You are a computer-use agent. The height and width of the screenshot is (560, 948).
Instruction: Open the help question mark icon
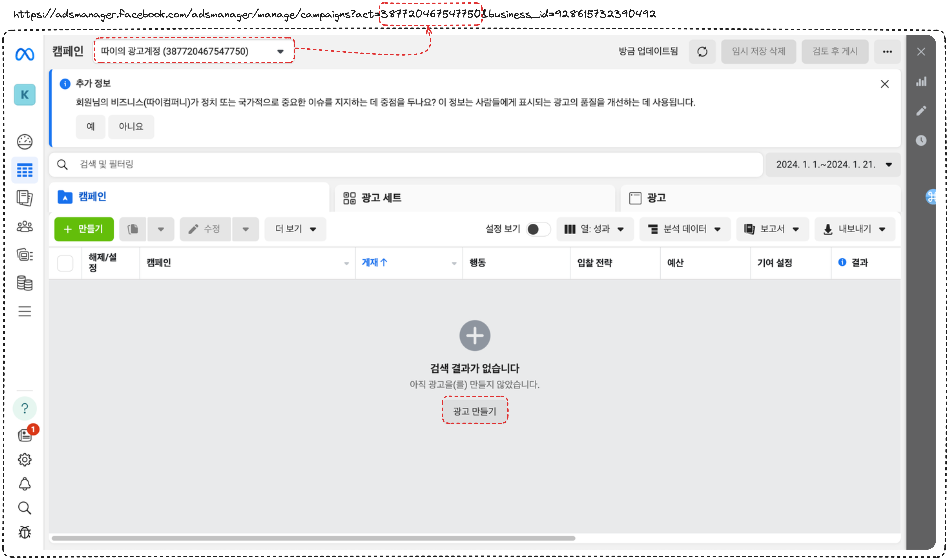(x=25, y=408)
